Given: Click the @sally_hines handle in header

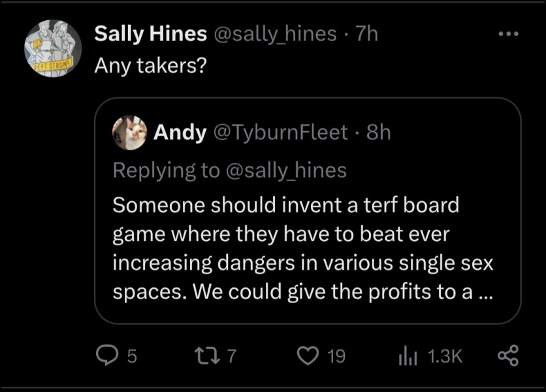Looking at the screenshot, I should [x=274, y=34].
